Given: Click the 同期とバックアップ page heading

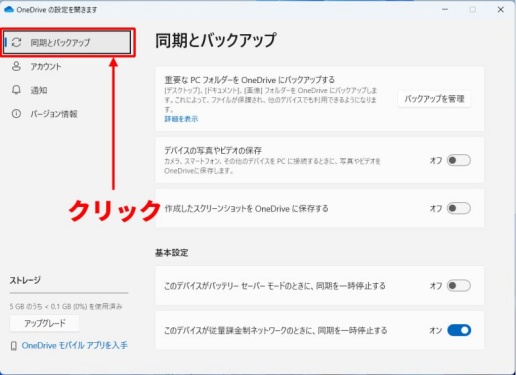Looking at the screenshot, I should pyautogui.click(x=216, y=40).
